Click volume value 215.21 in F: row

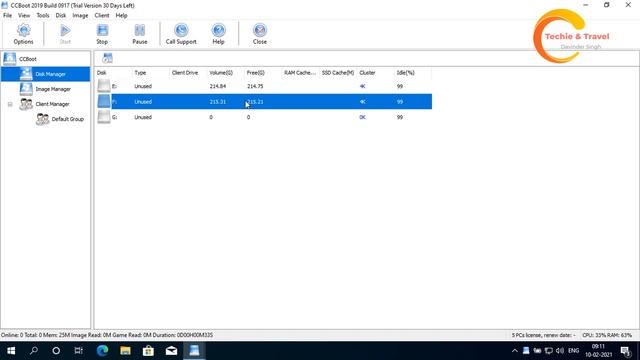click(218, 102)
